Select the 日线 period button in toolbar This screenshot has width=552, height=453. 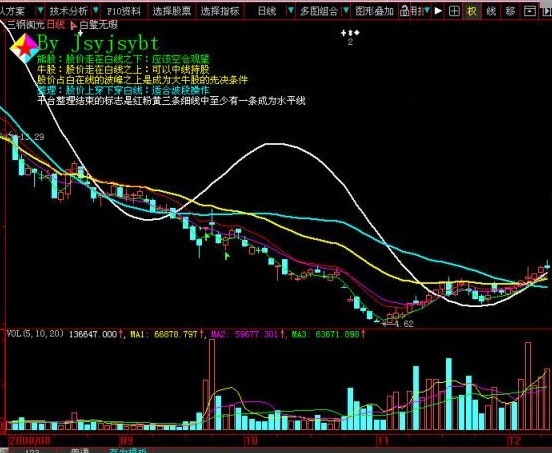[267, 11]
